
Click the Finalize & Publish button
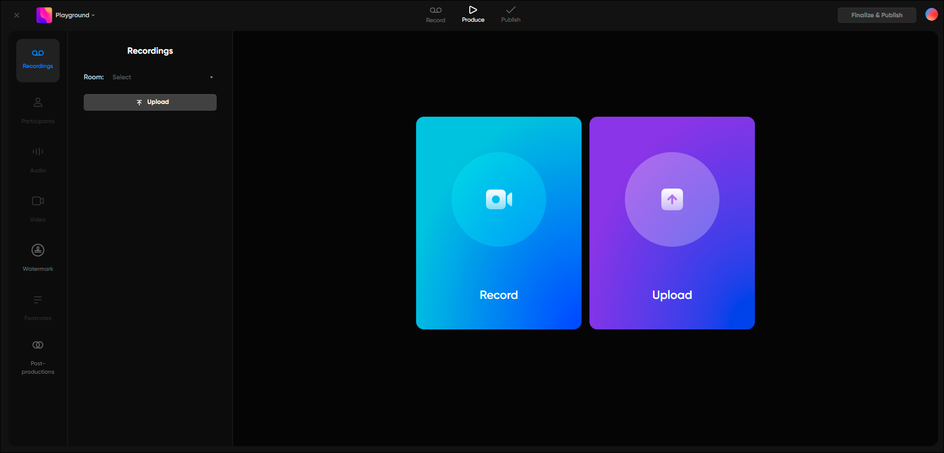(x=877, y=15)
